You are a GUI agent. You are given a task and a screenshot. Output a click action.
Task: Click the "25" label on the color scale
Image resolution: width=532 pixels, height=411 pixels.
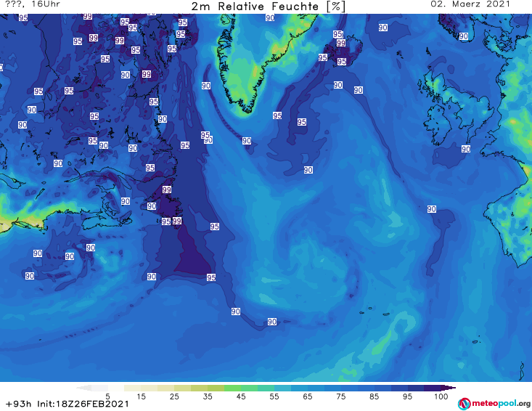tap(174, 396)
